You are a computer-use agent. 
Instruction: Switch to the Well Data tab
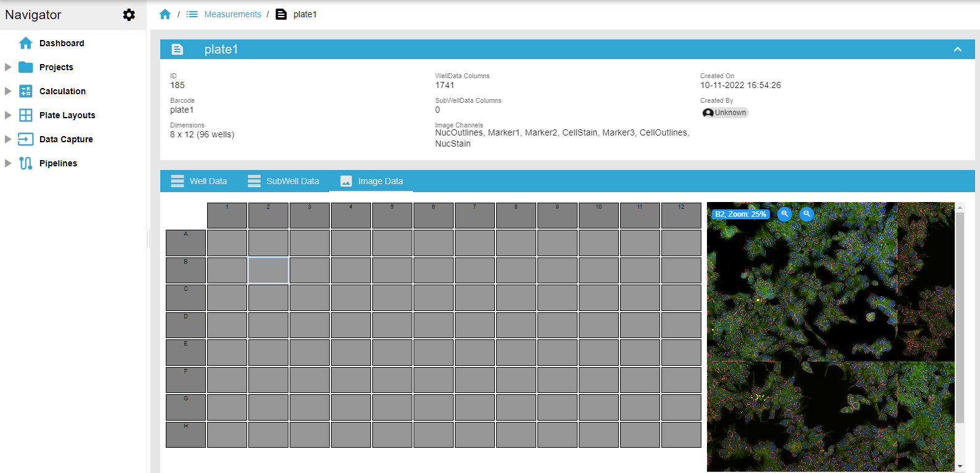199,181
